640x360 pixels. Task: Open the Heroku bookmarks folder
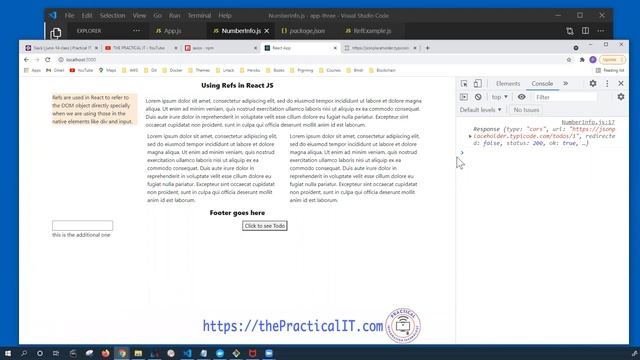click(x=249, y=70)
